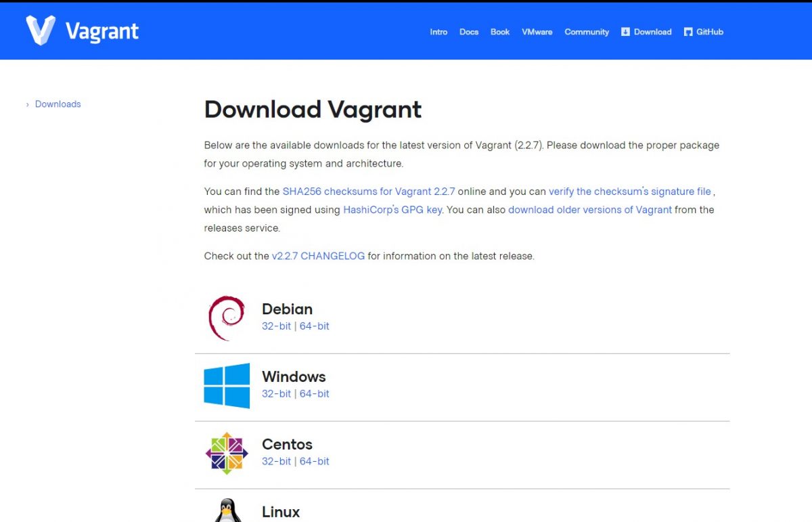The image size is (812, 522).
Task: Open verify the checksum's signature file link
Action: pyautogui.click(x=630, y=192)
